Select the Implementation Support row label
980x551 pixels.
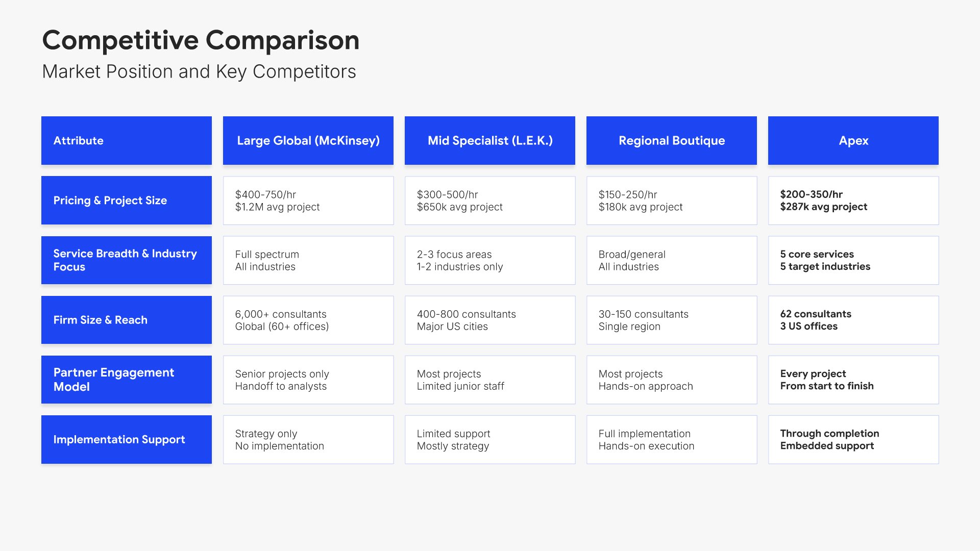pos(126,439)
